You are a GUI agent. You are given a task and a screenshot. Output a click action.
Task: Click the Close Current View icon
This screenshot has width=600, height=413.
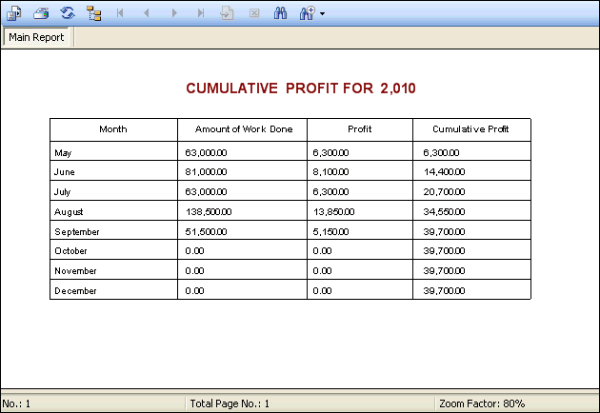tap(254, 13)
